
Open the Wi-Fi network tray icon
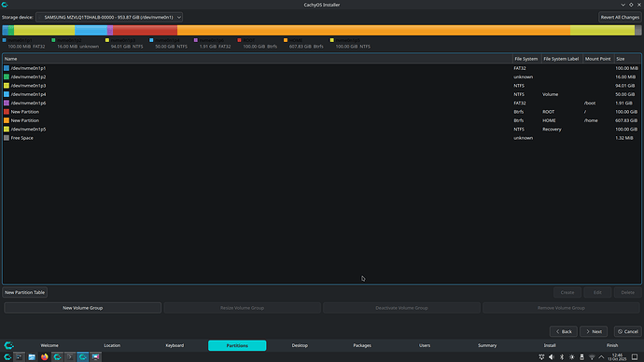point(592,357)
